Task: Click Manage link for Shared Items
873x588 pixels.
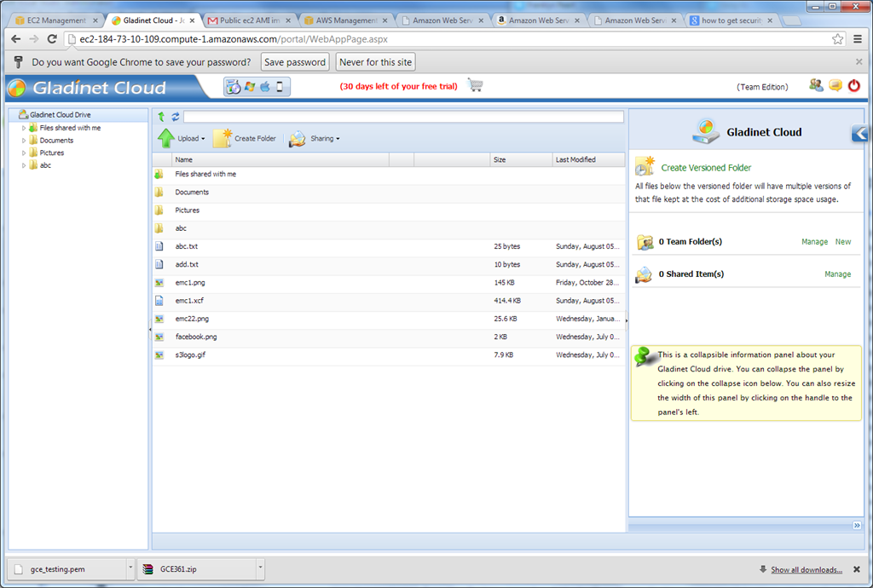Action: pos(837,274)
